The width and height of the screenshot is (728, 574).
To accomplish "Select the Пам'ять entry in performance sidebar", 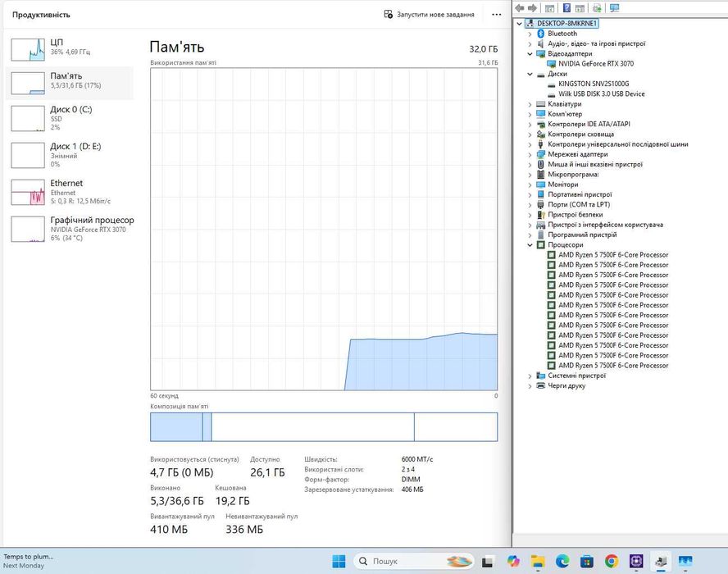I will [70, 83].
